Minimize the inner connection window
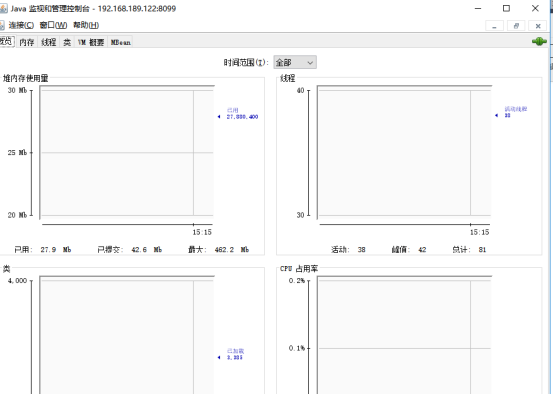The width and height of the screenshot is (554, 395). (494, 26)
